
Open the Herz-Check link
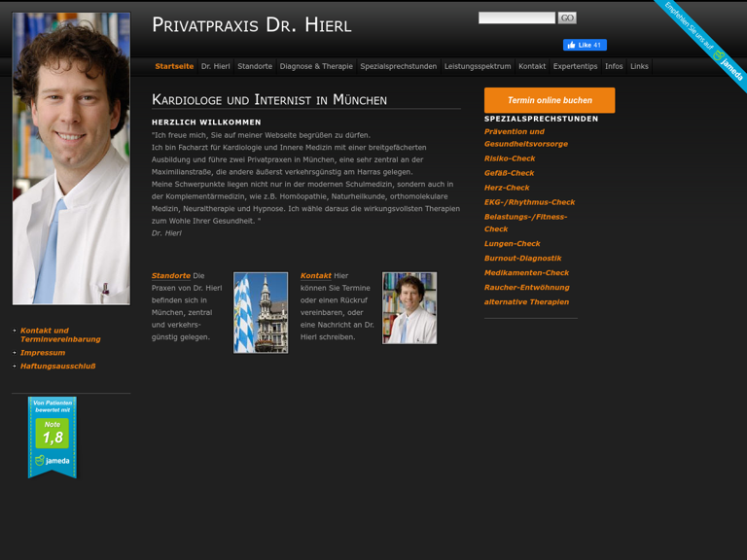click(x=507, y=188)
